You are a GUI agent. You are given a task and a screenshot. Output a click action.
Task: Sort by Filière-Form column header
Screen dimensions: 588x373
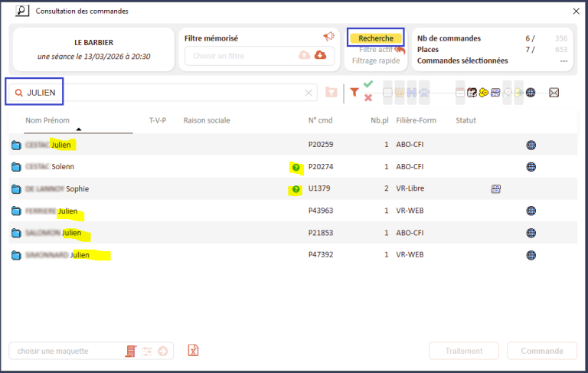coord(416,120)
